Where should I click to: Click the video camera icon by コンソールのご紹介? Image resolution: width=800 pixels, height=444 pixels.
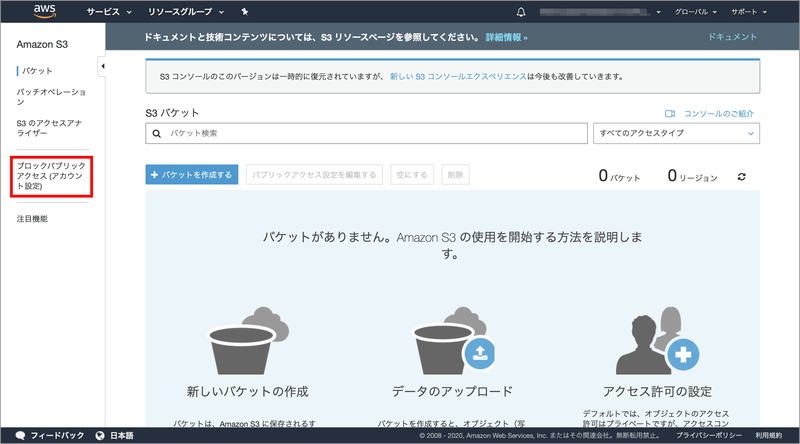click(670, 113)
